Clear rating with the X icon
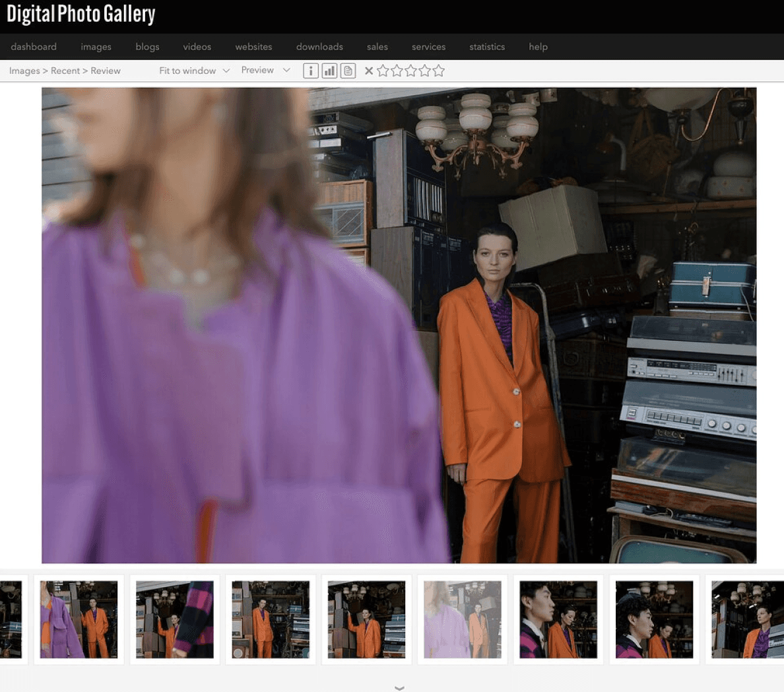Image resolution: width=784 pixels, height=692 pixels. tap(369, 71)
